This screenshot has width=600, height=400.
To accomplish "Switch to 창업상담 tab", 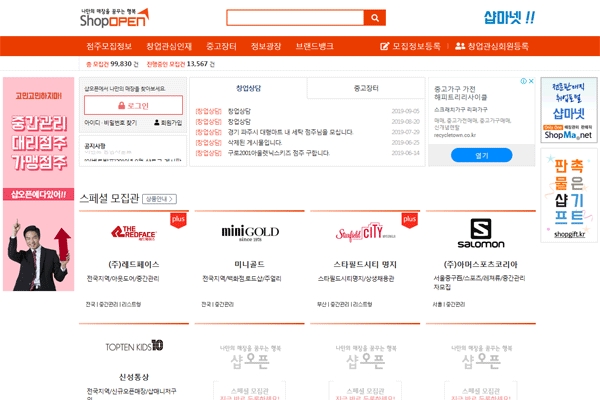I will point(248,88).
